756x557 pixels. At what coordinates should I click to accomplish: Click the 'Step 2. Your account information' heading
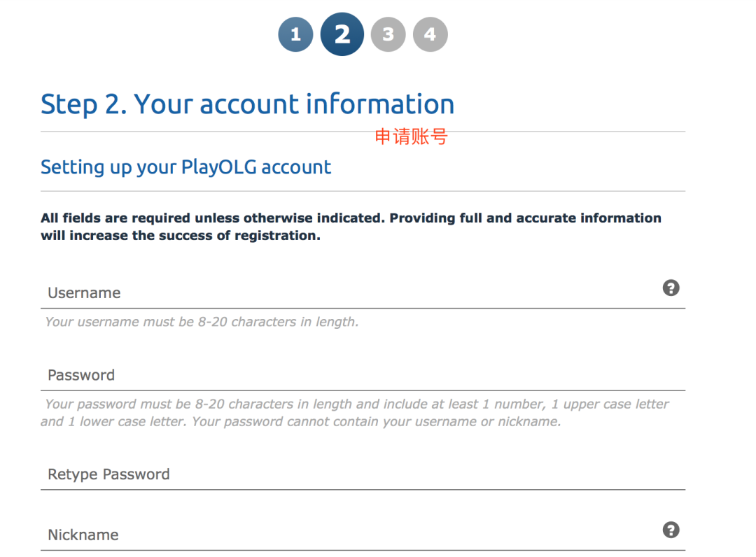[x=247, y=104]
